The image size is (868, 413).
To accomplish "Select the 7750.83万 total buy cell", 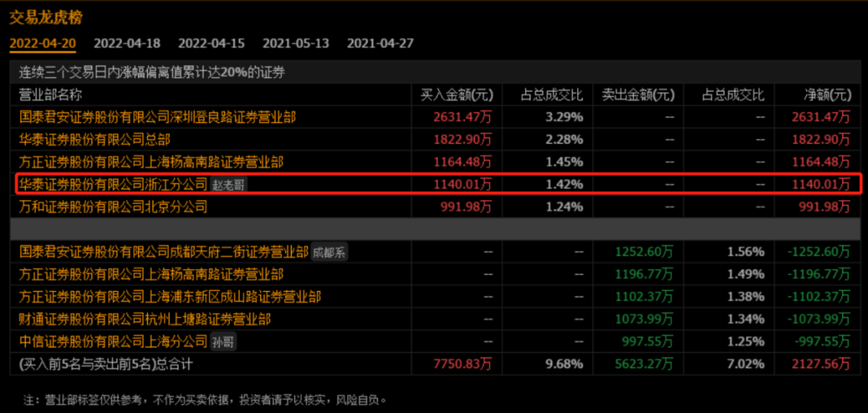I will 463,364.
